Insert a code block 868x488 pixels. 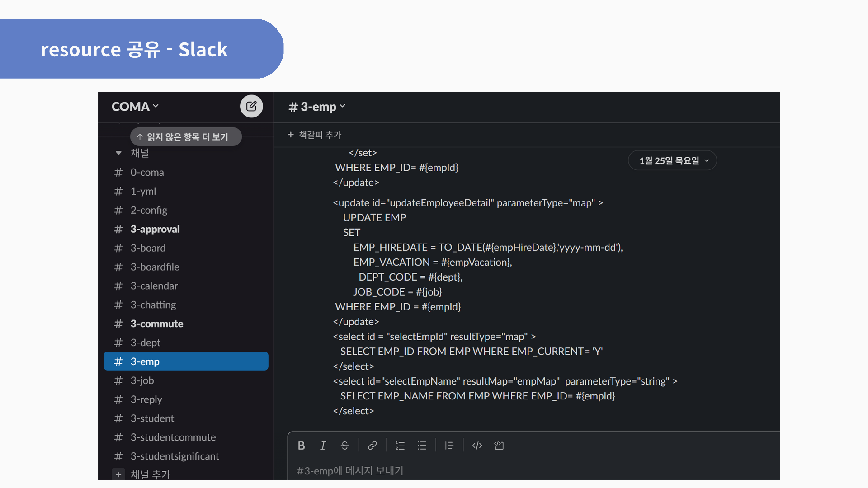point(499,446)
